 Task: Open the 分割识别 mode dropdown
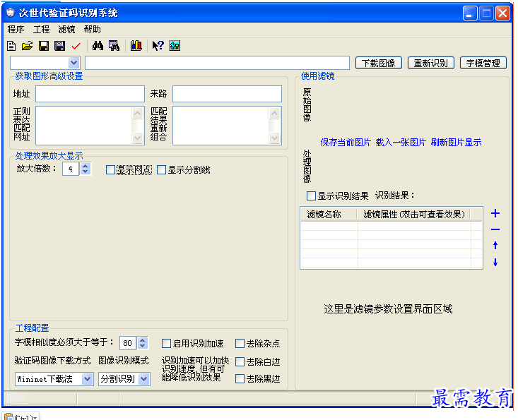143,379
